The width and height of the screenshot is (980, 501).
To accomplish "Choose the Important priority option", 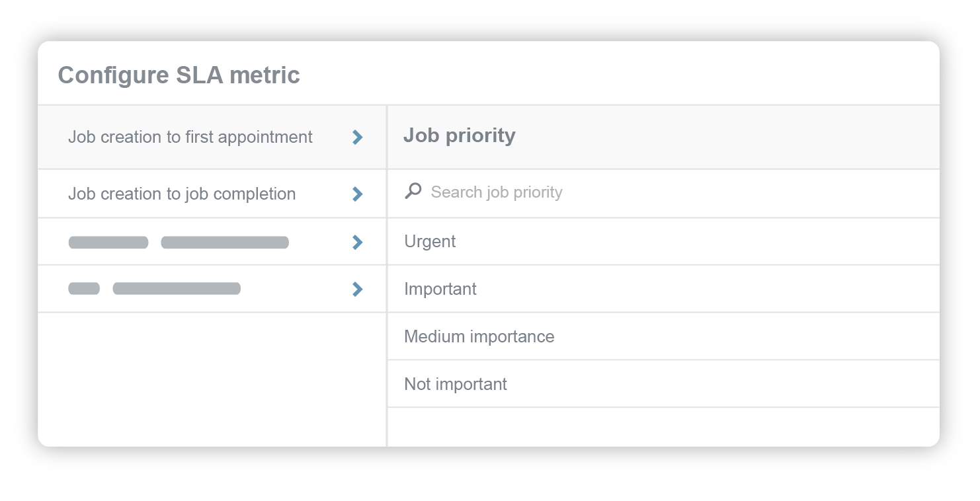I will pos(440,289).
